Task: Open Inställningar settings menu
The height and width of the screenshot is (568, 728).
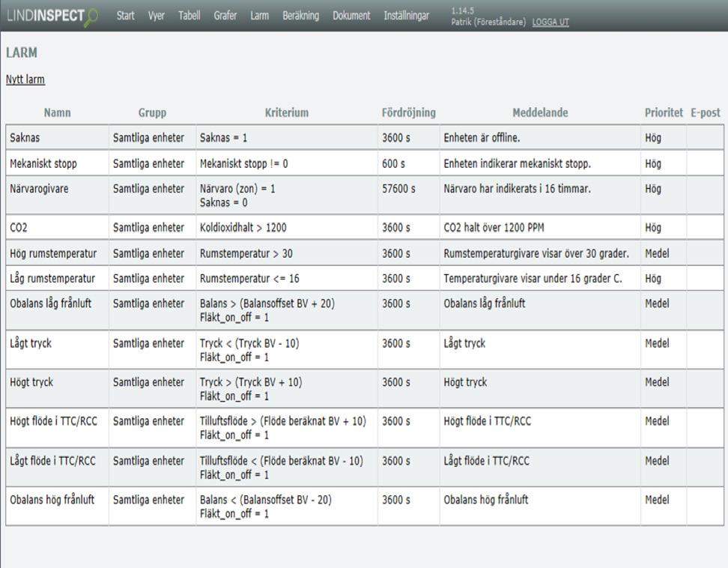Action: click(x=406, y=16)
